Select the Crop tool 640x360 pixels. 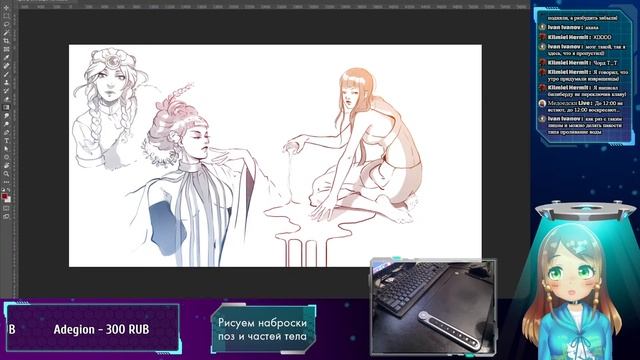6,41
